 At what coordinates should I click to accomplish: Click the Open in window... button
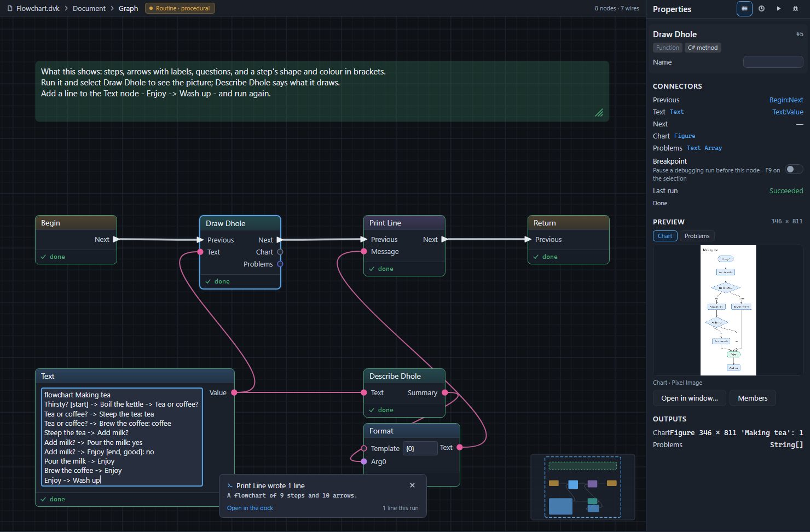click(690, 398)
